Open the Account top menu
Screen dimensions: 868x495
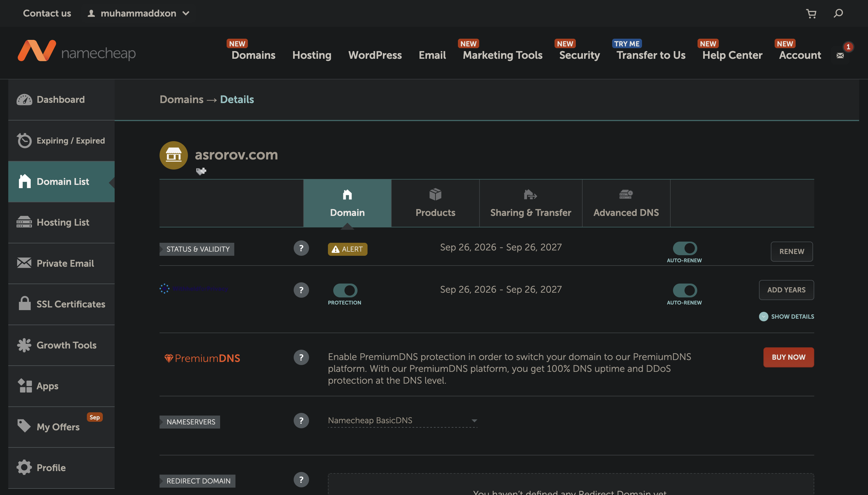coord(800,55)
